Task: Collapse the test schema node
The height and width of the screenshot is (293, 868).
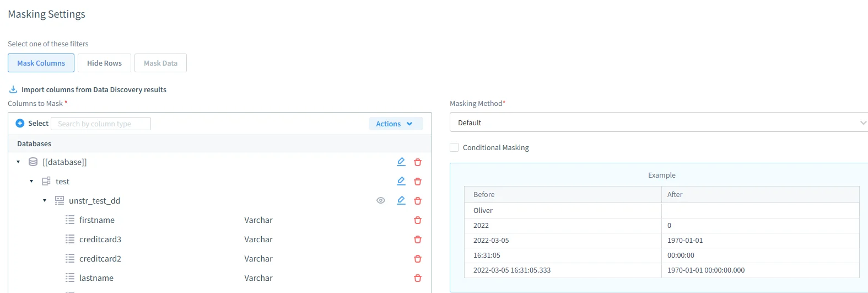Action: click(x=31, y=182)
